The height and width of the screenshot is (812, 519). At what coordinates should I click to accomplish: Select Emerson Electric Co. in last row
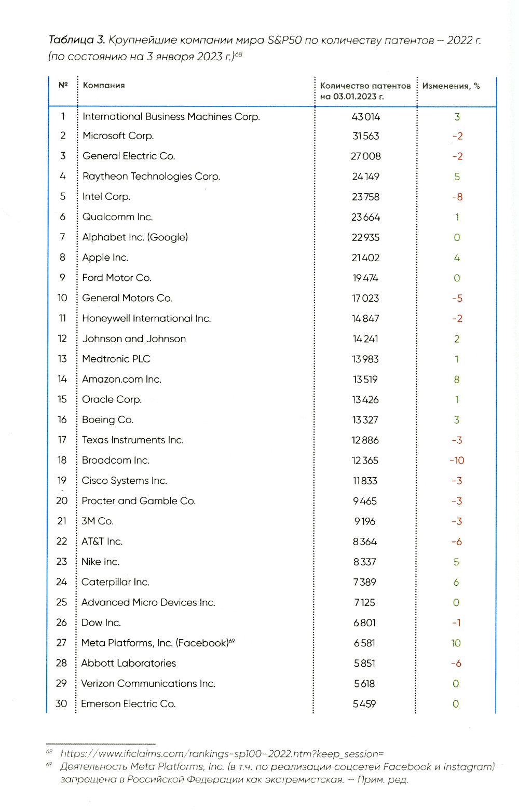[x=128, y=704]
